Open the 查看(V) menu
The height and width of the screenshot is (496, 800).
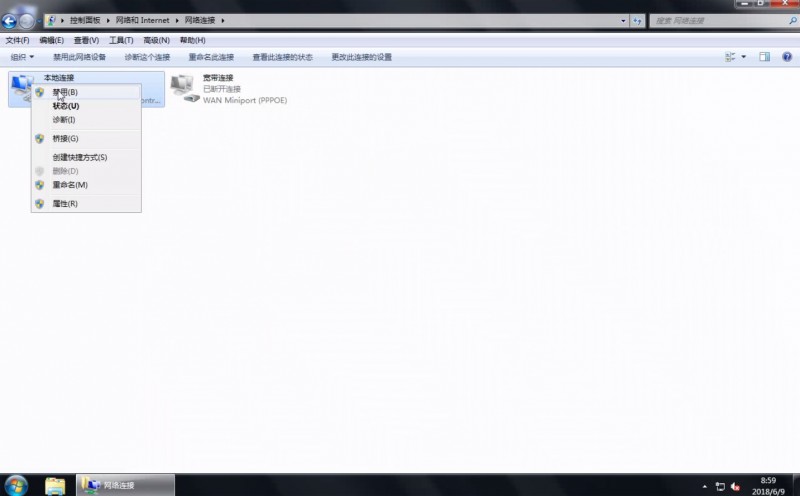click(86, 40)
